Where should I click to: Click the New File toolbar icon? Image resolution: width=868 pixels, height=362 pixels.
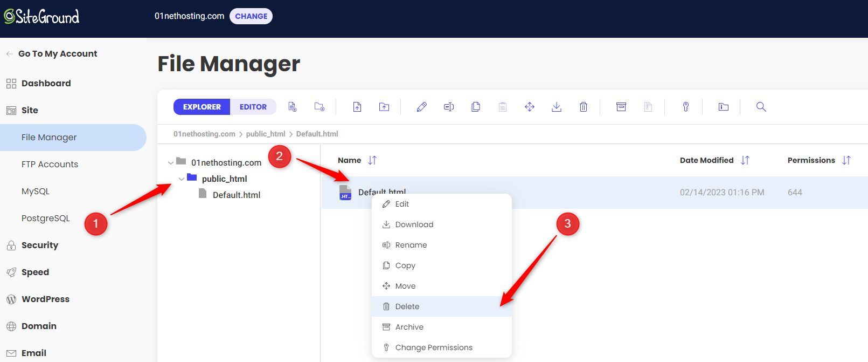pos(293,107)
